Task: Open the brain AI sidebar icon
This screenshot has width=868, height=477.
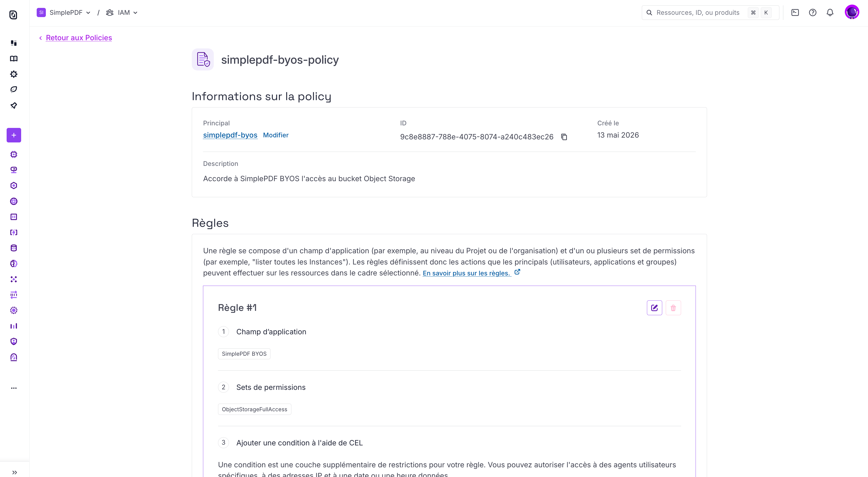Action: 14,264
